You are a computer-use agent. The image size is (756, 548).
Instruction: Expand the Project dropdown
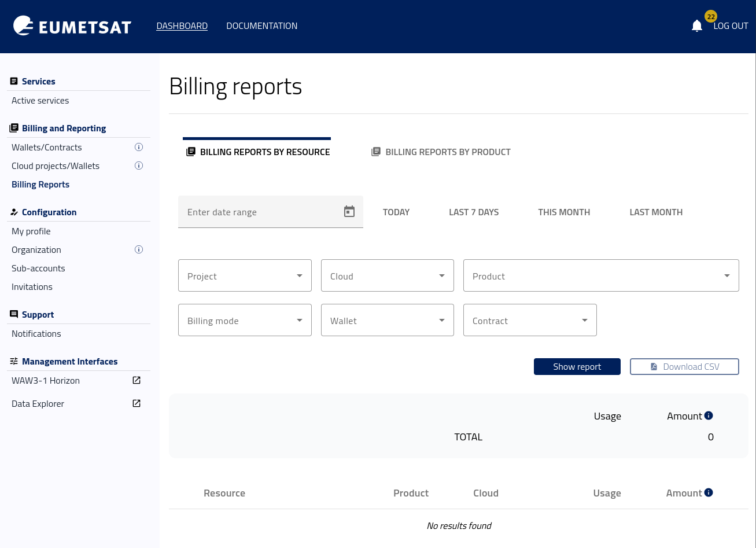pos(245,275)
